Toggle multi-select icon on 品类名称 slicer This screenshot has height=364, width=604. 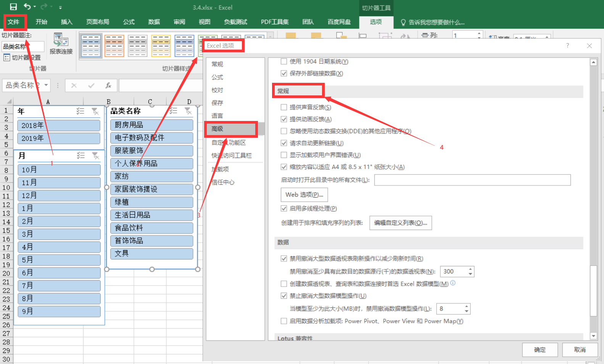click(x=173, y=111)
